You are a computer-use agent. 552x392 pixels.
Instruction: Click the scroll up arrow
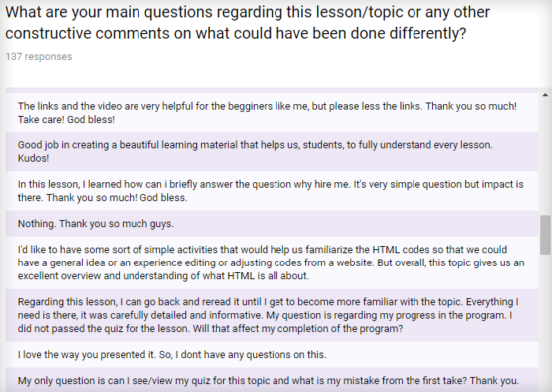(545, 95)
